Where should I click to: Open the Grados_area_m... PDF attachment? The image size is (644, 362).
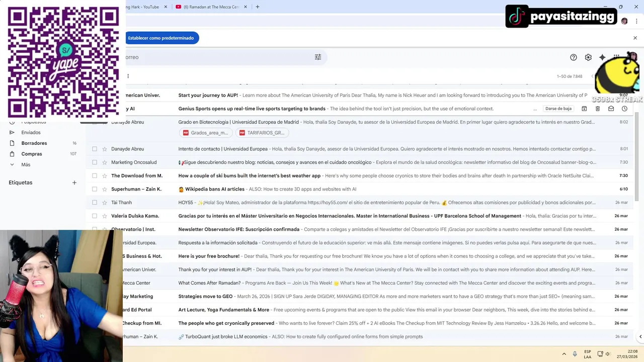tap(206, 133)
